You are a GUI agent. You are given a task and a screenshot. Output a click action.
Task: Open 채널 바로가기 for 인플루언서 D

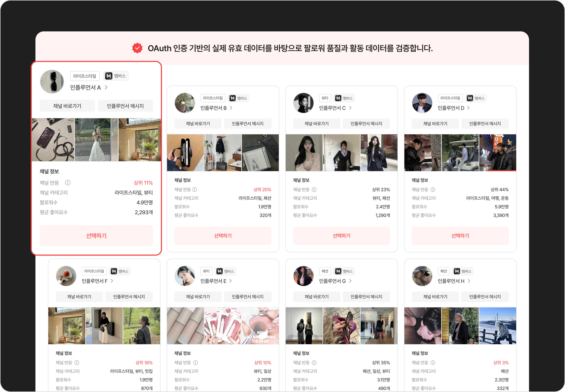click(435, 124)
